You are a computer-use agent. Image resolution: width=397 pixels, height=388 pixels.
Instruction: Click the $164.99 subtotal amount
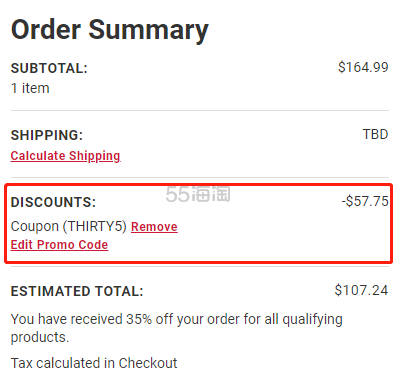coord(363,67)
